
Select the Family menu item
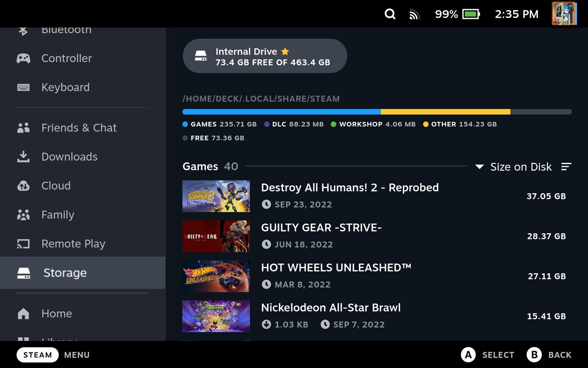[x=83, y=215]
